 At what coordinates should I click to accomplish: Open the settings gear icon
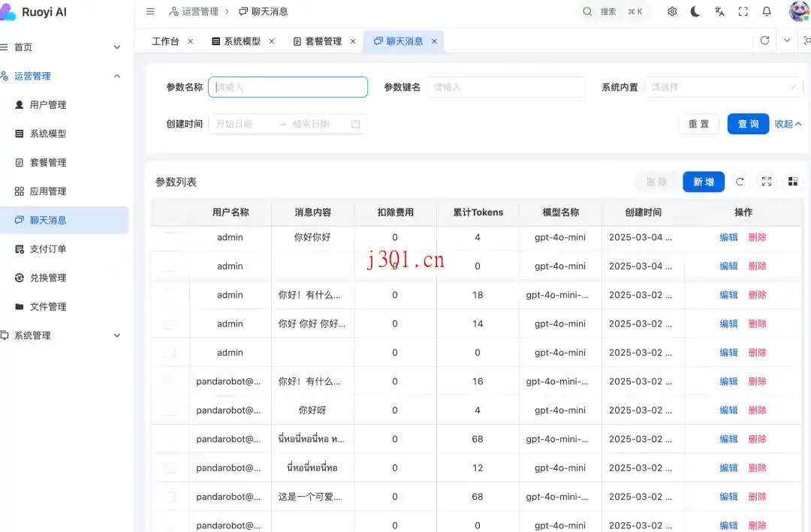(672, 11)
